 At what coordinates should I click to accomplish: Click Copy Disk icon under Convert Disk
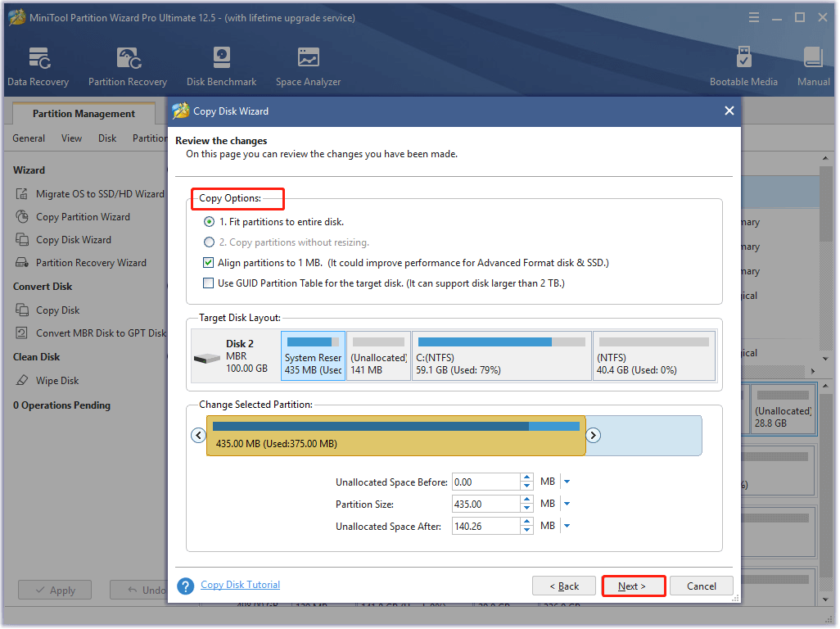point(22,310)
